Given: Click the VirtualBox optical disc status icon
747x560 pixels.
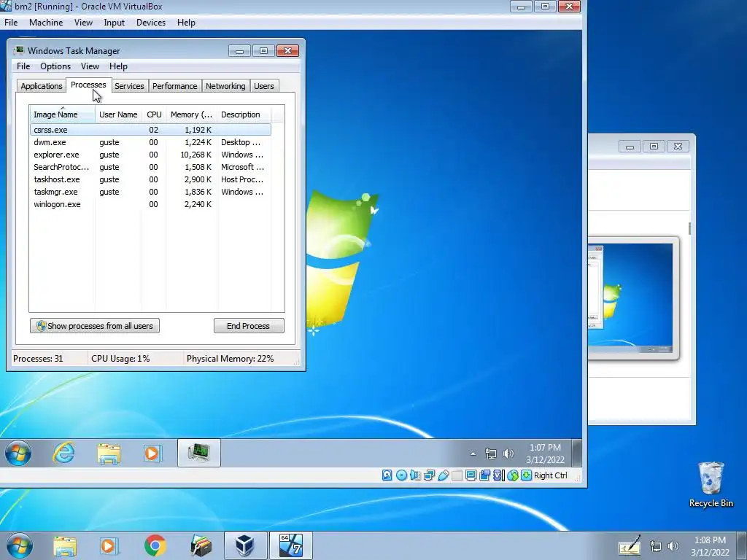Looking at the screenshot, I should point(402,475).
